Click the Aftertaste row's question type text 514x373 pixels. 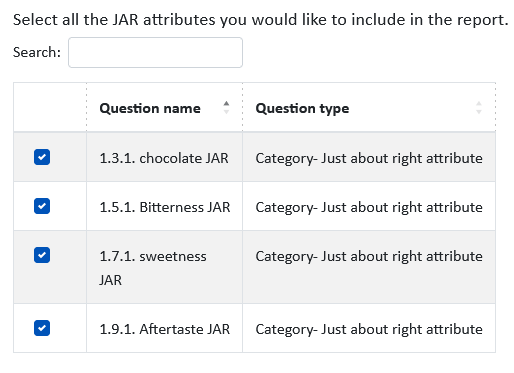pos(369,329)
